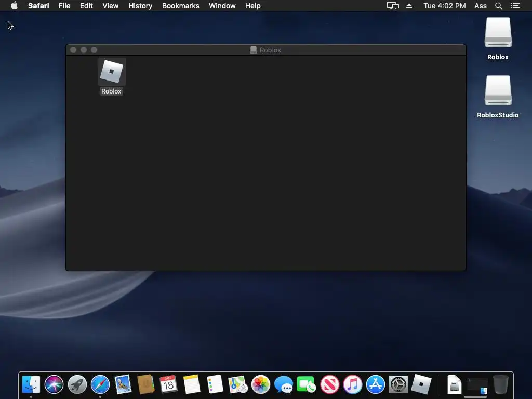Launch Siri from the Dock
This screenshot has height=399, width=532.
click(54, 384)
